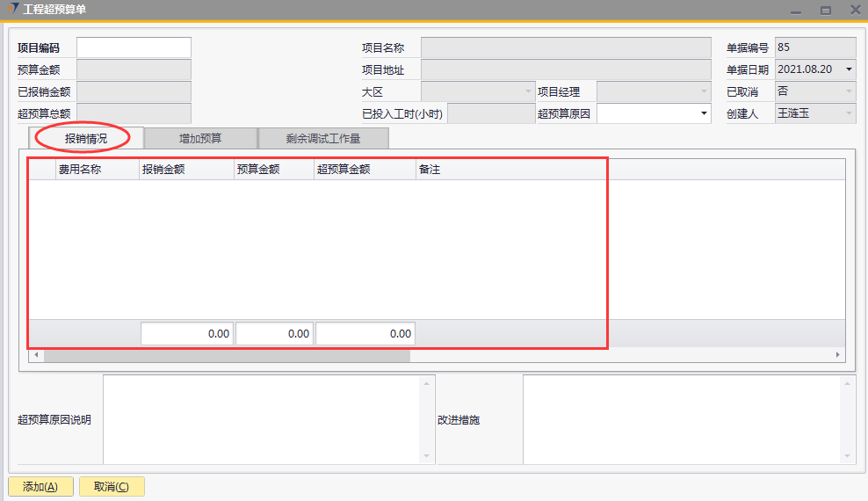Click the 超预算原因说明 text area

click(262, 419)
